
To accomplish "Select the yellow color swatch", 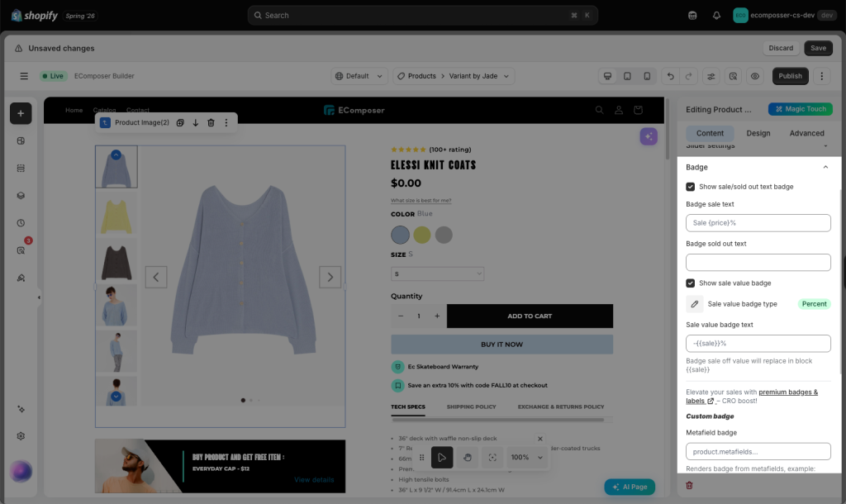I will [422, 235].
